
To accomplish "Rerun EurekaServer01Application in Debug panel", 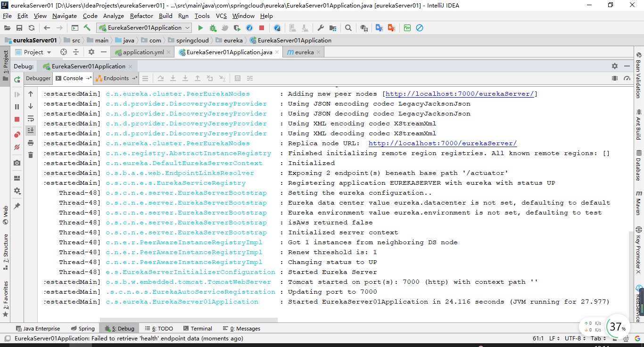I will coord(17,79).
